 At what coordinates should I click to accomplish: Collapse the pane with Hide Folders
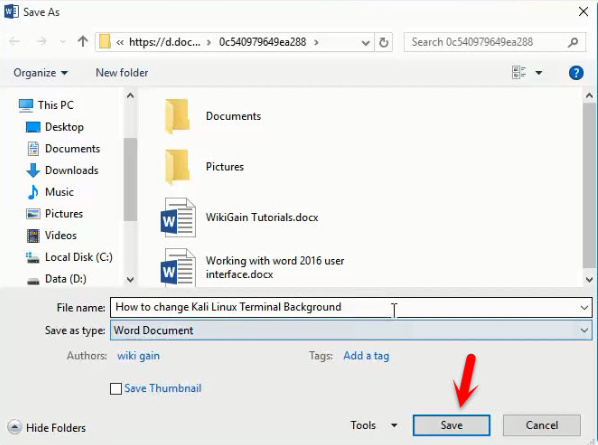[x=47, y=427]
